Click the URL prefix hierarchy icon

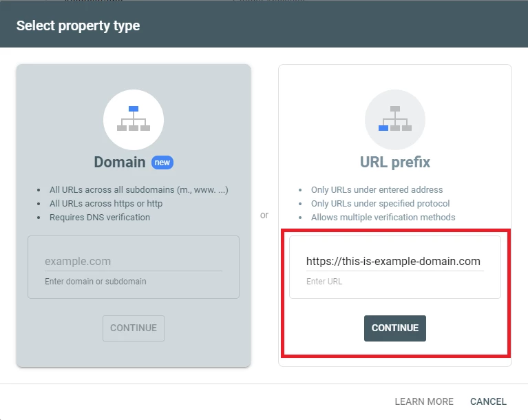394,119
